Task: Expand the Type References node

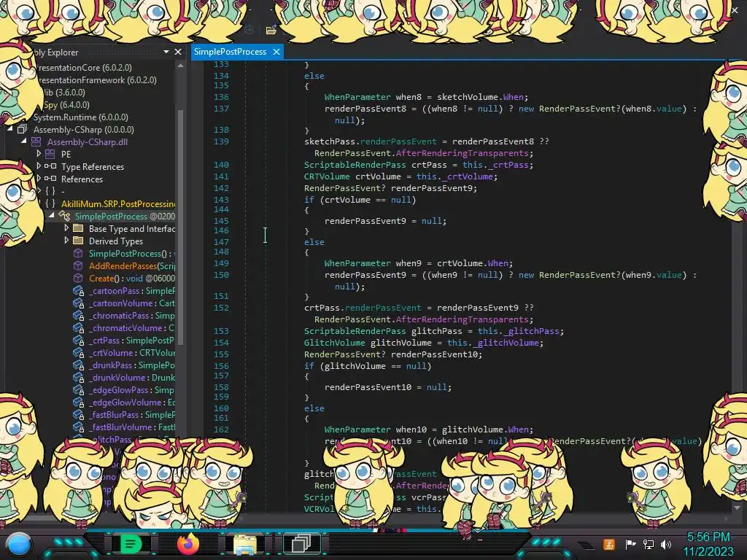Action: click(39, 166)
